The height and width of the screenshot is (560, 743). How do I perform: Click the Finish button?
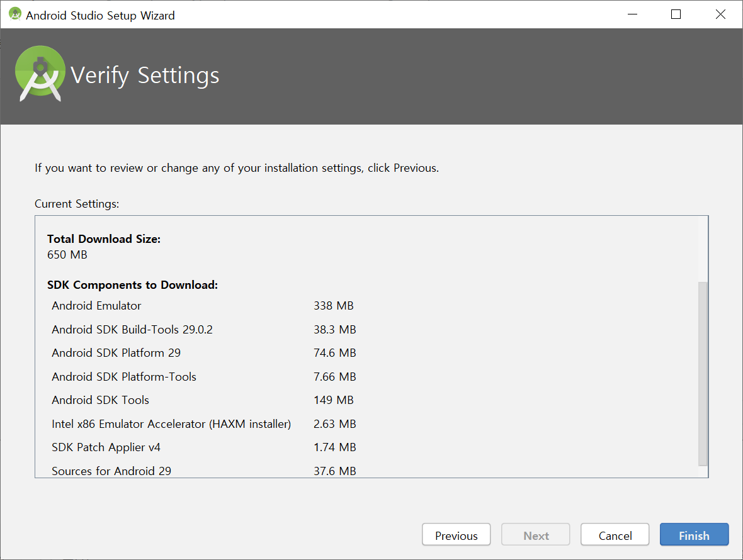coord(694,535)
